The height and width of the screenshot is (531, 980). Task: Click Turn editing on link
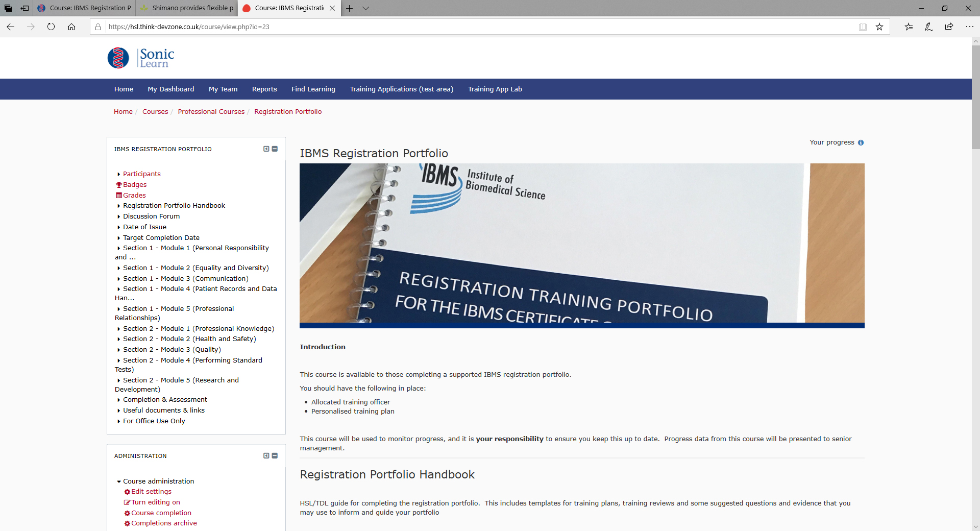(x=155, y=502)
